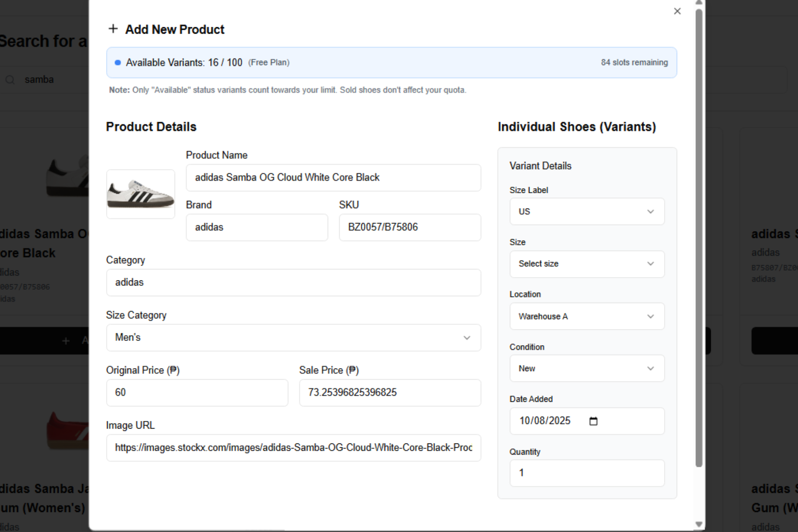Click the search magnifier icon
The image size is (798, 532).
point(9,80)
